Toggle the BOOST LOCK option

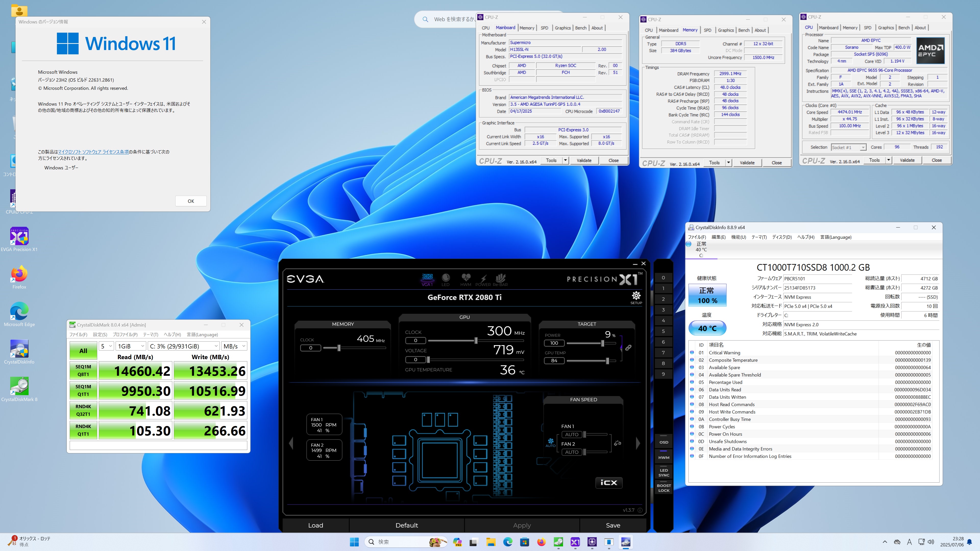[664, 488]
